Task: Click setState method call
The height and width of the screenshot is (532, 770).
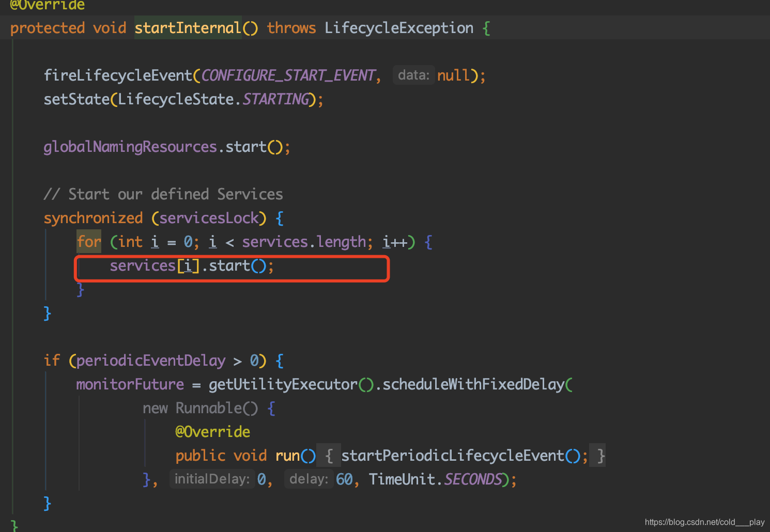Action: click(76, 99)
